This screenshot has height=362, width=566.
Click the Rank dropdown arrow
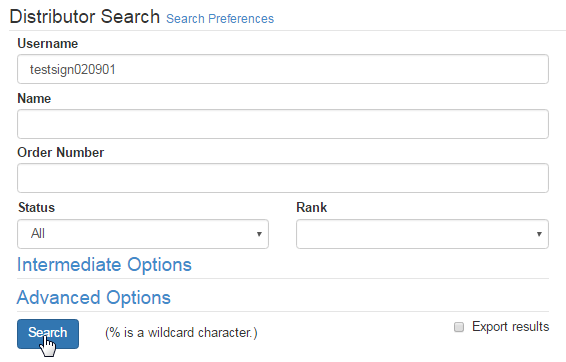coord(539,234)
